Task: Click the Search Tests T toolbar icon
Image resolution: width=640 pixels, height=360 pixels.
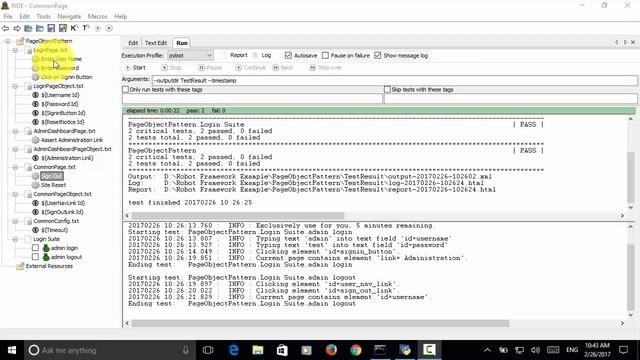Action: click(x=86, y=28)
